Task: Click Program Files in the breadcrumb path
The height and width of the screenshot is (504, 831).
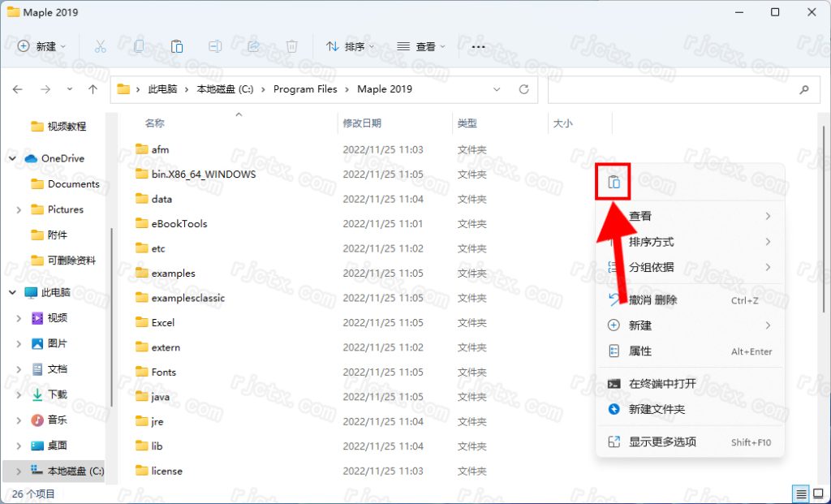Action: pyautogui.click(x=305, y=89)
